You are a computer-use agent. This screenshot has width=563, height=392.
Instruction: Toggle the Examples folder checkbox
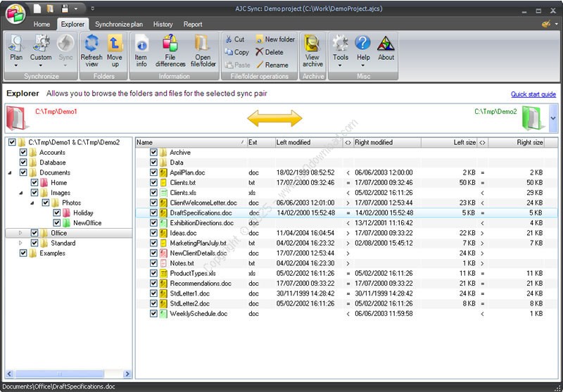pyautogui.click(x=24, y=253)
